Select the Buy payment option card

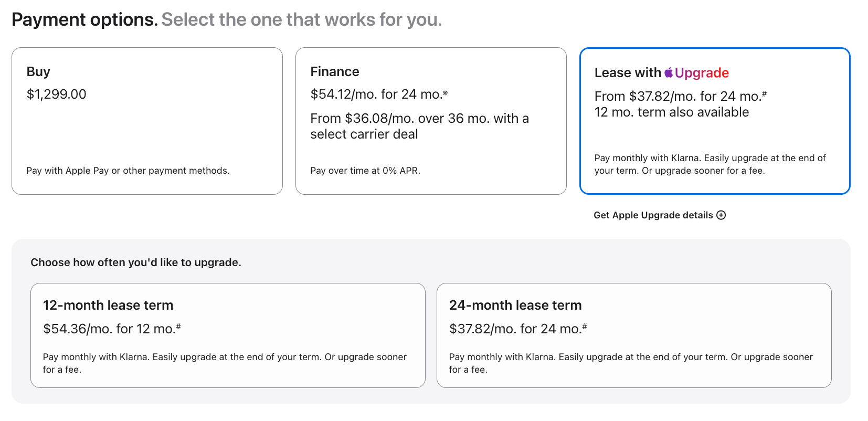(147, 121)
